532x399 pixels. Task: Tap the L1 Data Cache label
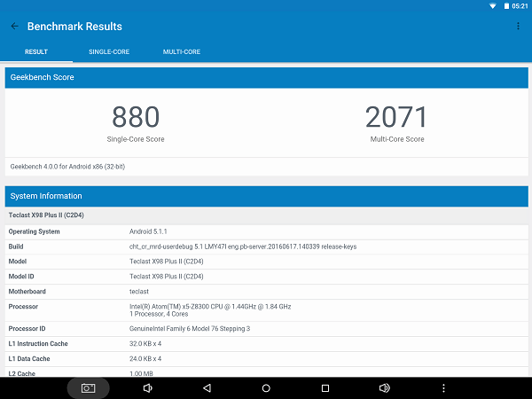(29, 358)
